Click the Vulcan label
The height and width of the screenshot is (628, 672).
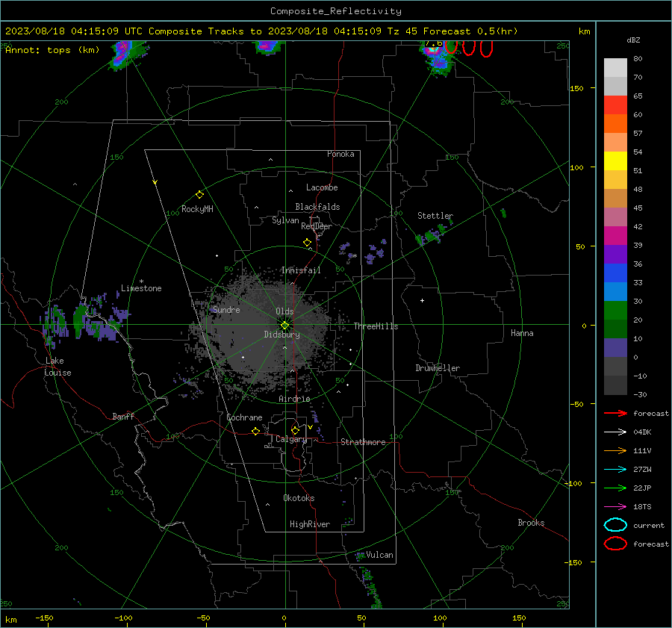379,555
